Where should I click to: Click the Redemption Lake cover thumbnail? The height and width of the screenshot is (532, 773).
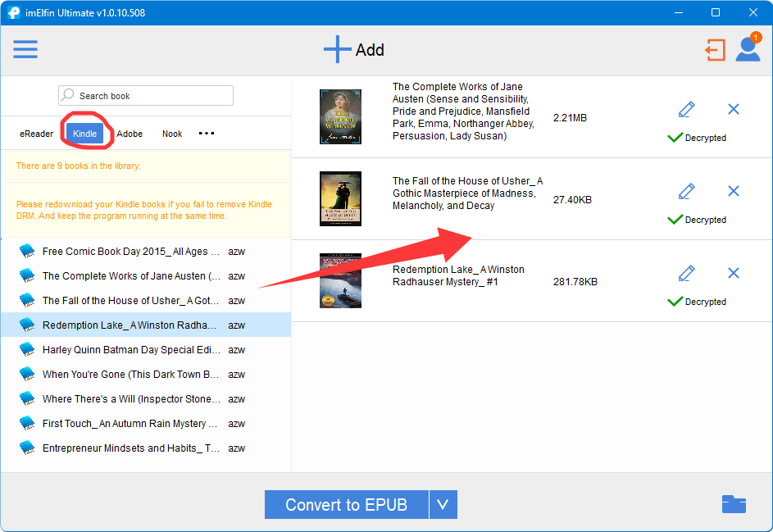340,280
